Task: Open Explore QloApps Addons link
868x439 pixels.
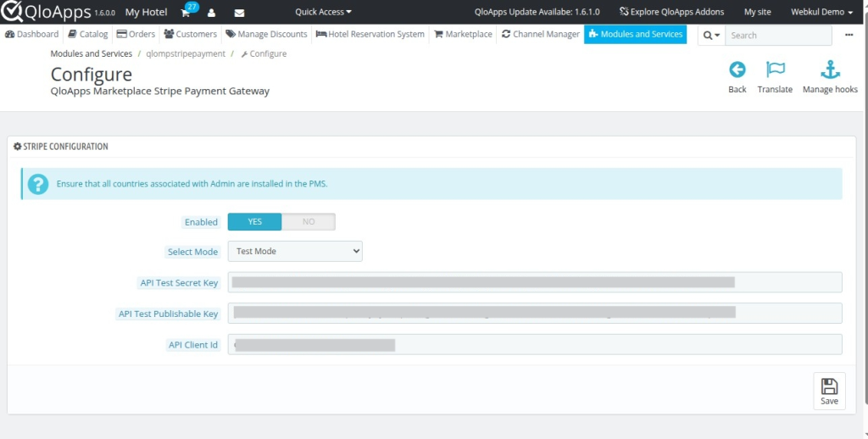Action: (671, 12)
